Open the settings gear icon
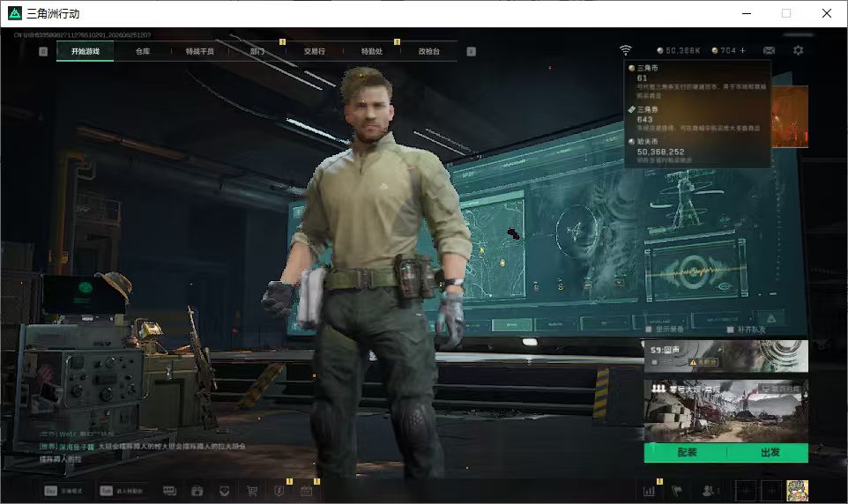848x504 pixels. 798,50
